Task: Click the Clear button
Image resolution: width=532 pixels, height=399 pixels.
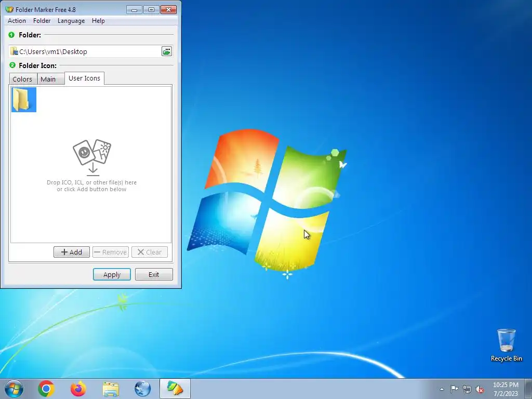Action: pyautogui.click(x=150, y=252)
